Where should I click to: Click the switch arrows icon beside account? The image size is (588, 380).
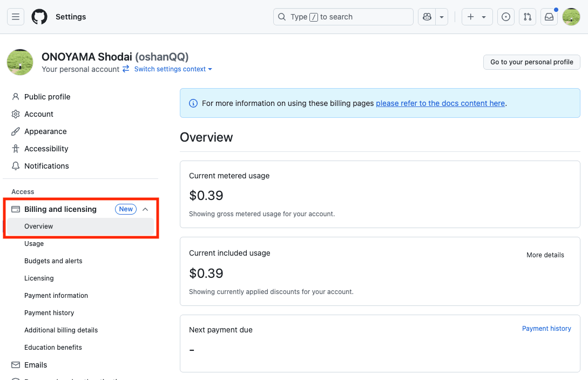[x=126, y=69]
